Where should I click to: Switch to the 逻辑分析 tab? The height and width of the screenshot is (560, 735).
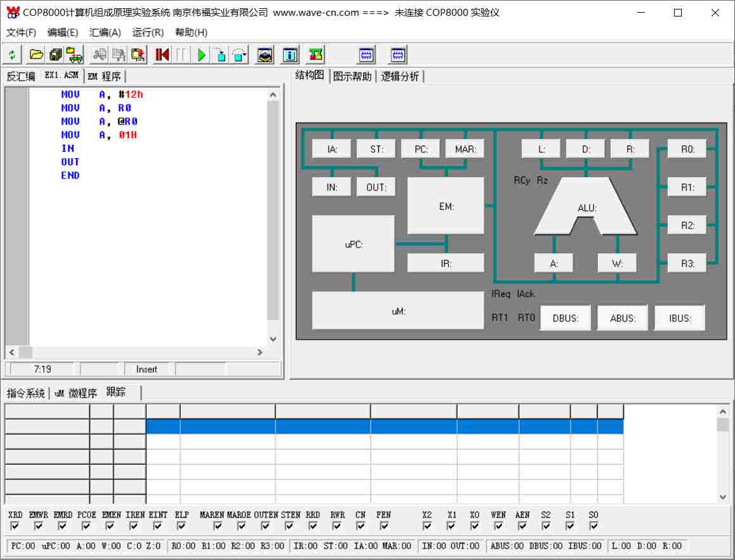pos(400,77)
